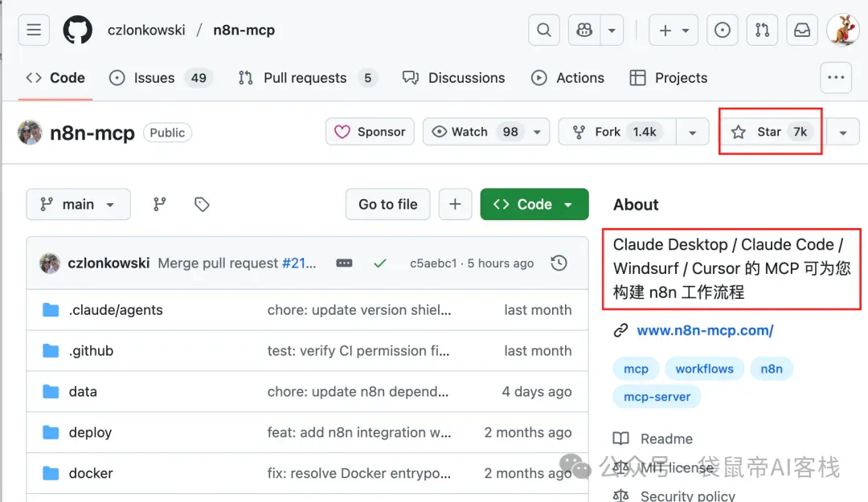This screenshot has height=502, width=868.
Task: Open the .github folder
Action: tap(91, 351)
